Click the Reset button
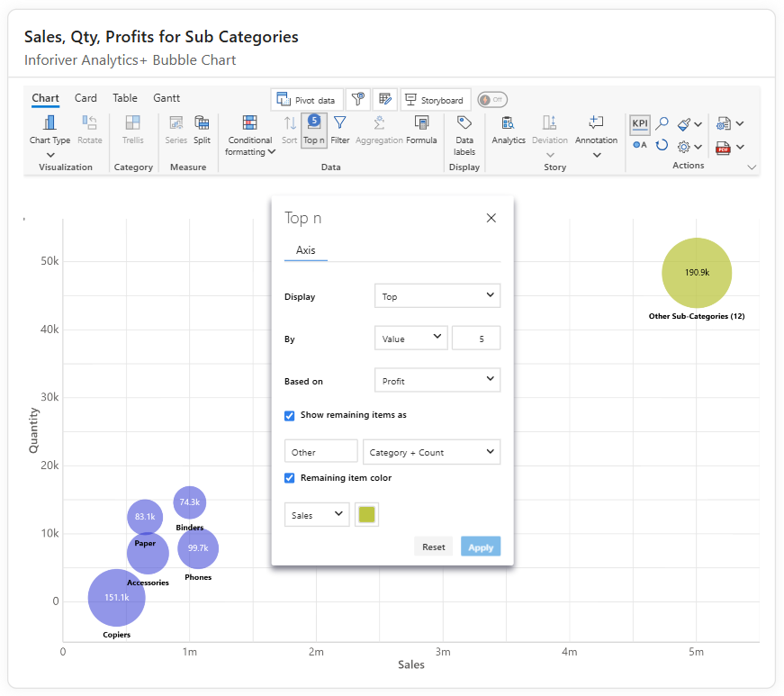This screenshot has width=784, height=696. pos(434,547)
